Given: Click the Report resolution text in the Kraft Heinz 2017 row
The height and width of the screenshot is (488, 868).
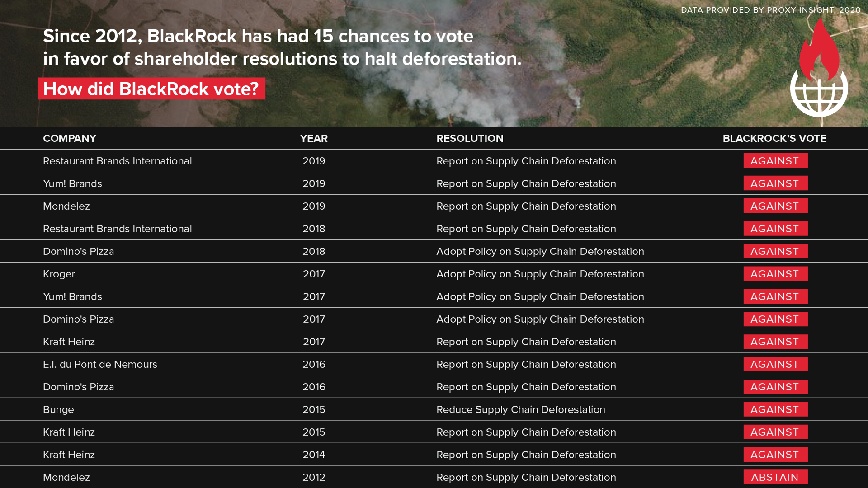Looking at the screenshot, I should [x=526, y=342].
